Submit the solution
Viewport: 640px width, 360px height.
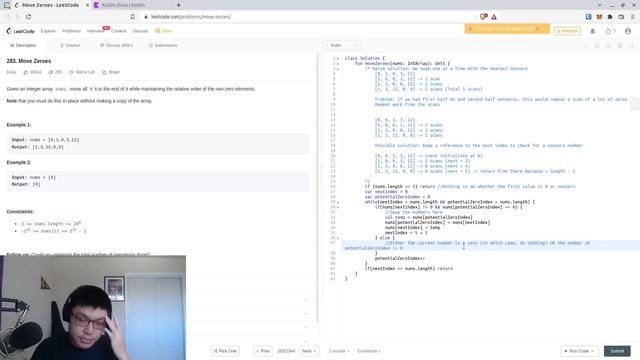click(617, 351)
